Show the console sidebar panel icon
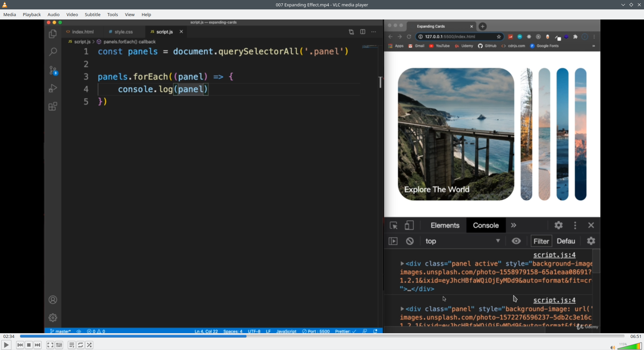644x350 pixels. click(393, 241)
